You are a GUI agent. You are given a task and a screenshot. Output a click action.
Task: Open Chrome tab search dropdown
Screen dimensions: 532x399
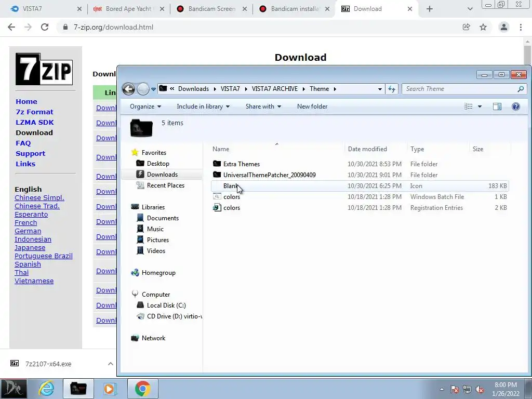click(470, 9)
